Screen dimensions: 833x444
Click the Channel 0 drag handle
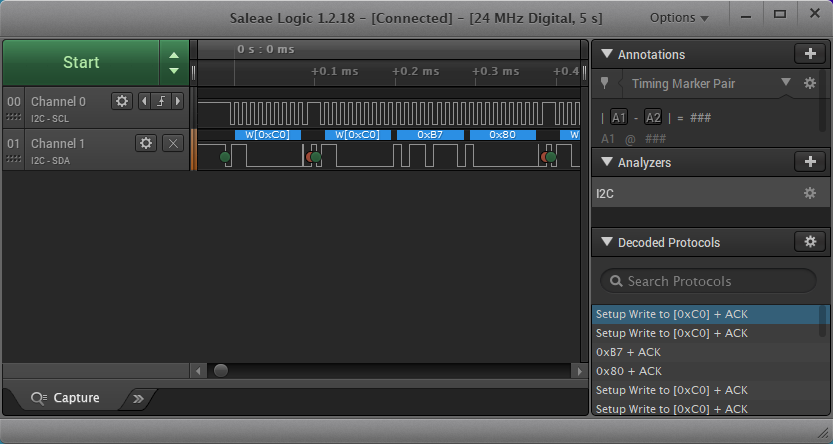coord(13,116)
